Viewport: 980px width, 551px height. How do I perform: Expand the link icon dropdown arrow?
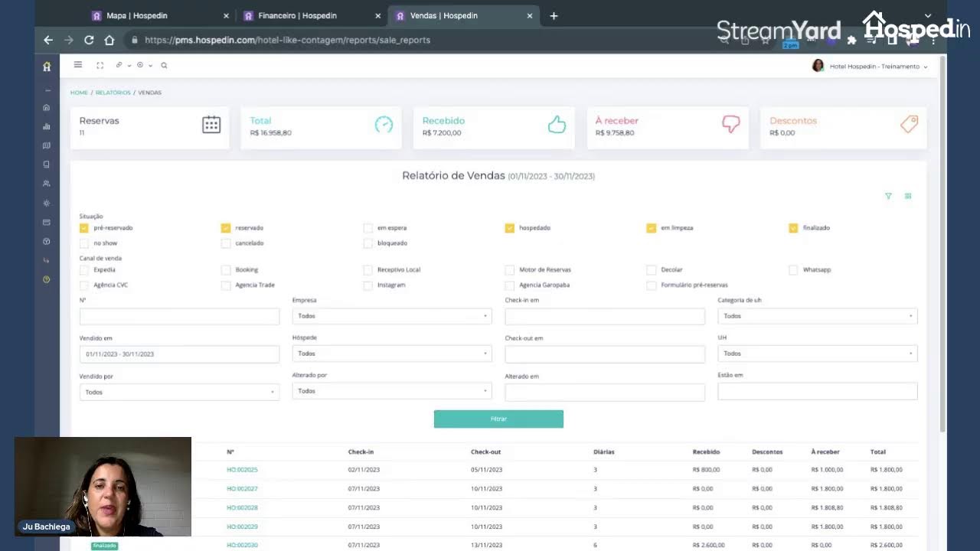click(129, 66)
